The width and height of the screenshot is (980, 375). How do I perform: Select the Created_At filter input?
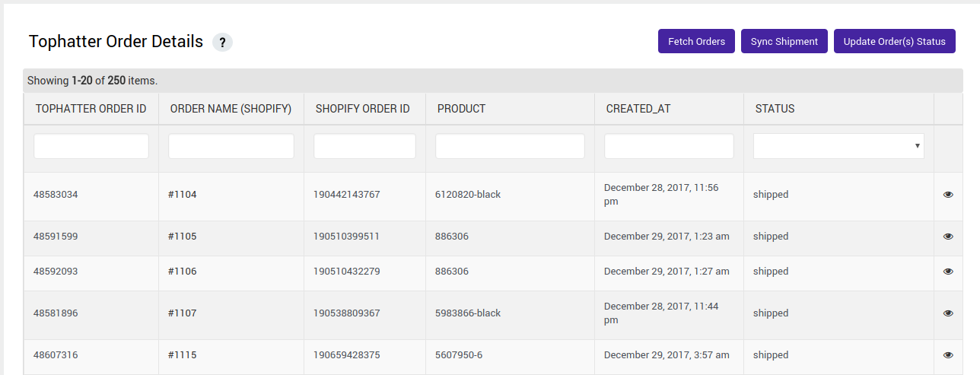tap(669, 146)
